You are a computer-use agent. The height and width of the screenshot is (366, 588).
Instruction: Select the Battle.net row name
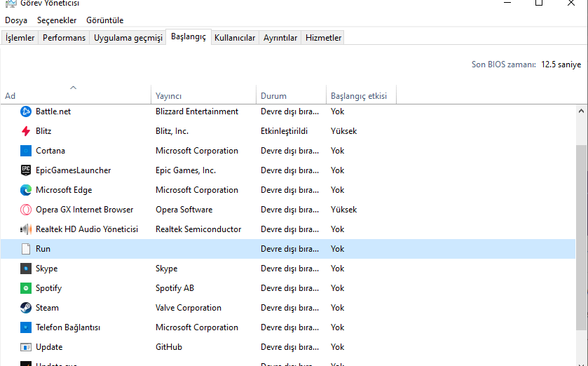[x=53, y=111]
